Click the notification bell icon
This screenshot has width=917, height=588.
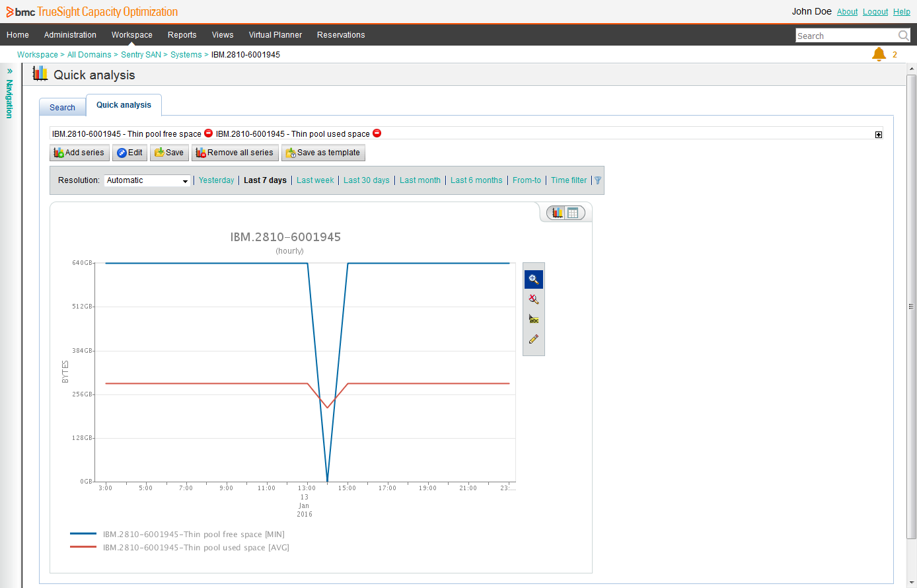click(x=879, y=54)
